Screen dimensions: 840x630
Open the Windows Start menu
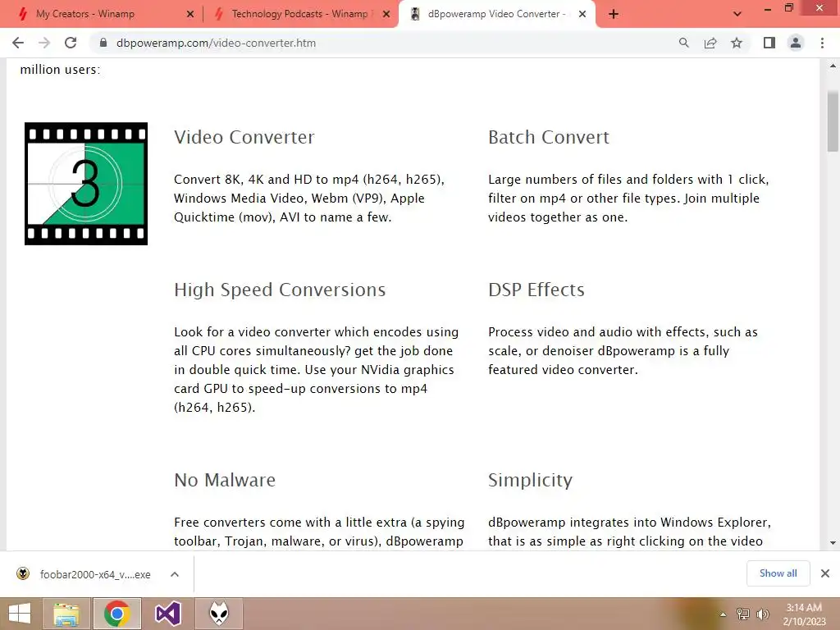pyautogui.click(x=20, y=614)
